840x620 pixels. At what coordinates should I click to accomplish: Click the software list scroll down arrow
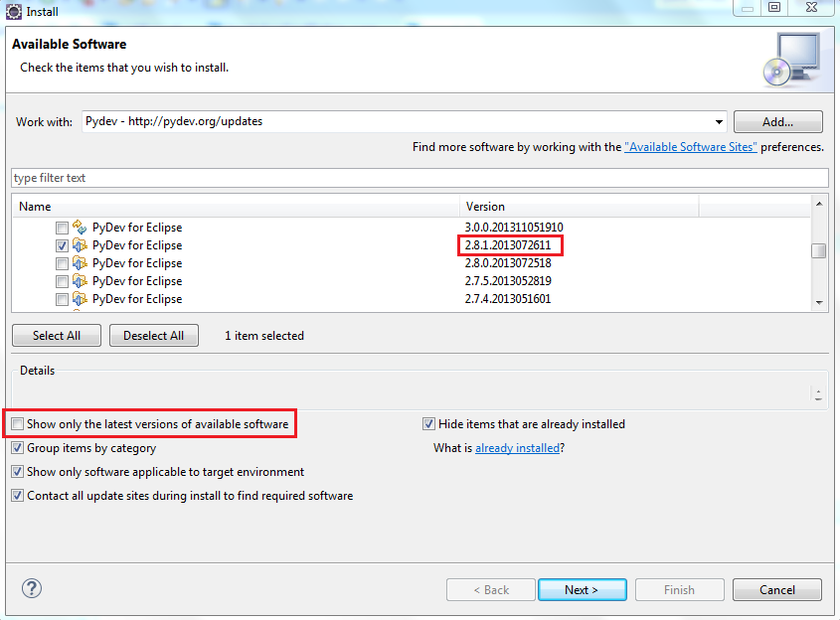[x=818, y=302]
